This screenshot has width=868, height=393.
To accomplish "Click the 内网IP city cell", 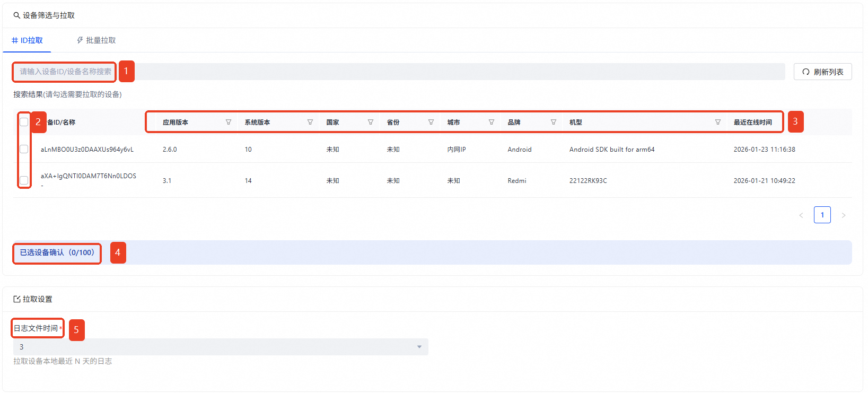I will coord(457,150).
